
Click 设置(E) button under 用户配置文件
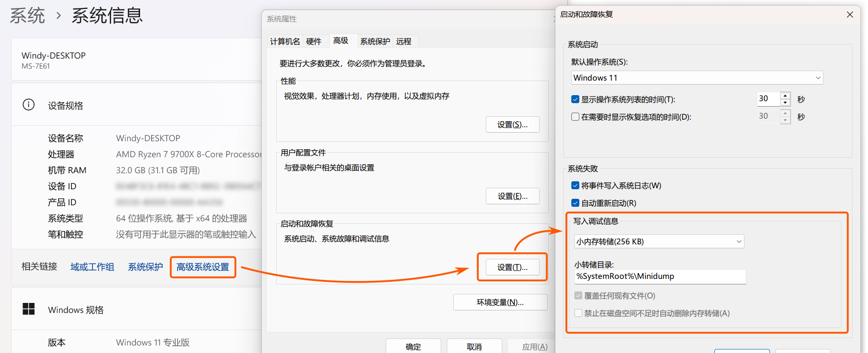pos(512,196)
